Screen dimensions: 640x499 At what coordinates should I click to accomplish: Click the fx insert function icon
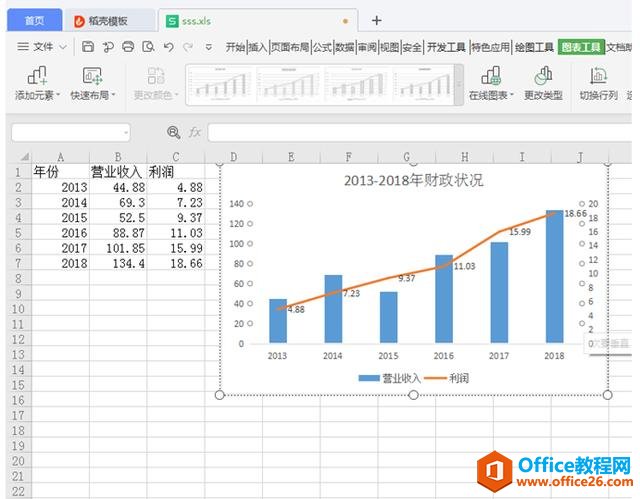(195, 132)
